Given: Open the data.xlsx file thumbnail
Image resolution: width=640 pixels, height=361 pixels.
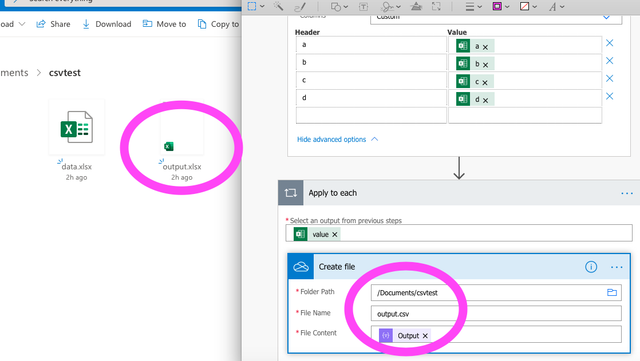Looking at the screenshot, I should (x=77, y=127).
